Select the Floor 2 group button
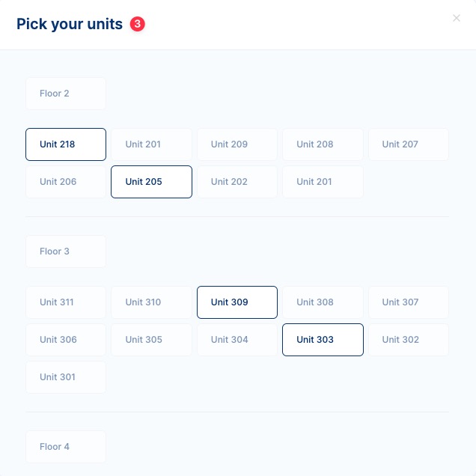476x476 pixels. pyautogui.click(x=66, y=94)
